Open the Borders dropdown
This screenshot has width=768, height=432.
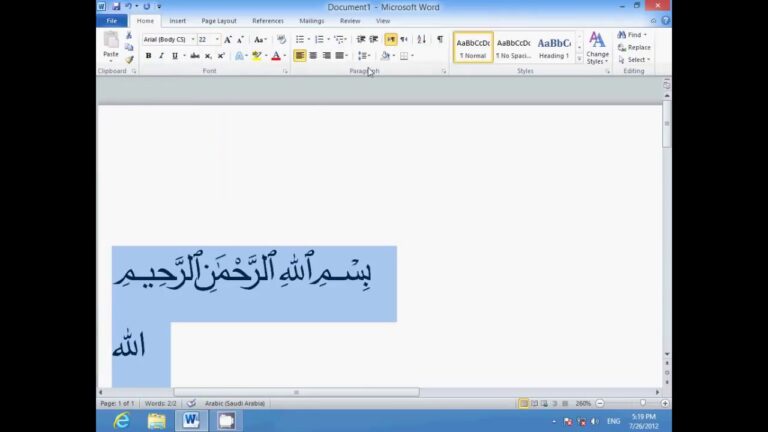click(x=412, y=56)
